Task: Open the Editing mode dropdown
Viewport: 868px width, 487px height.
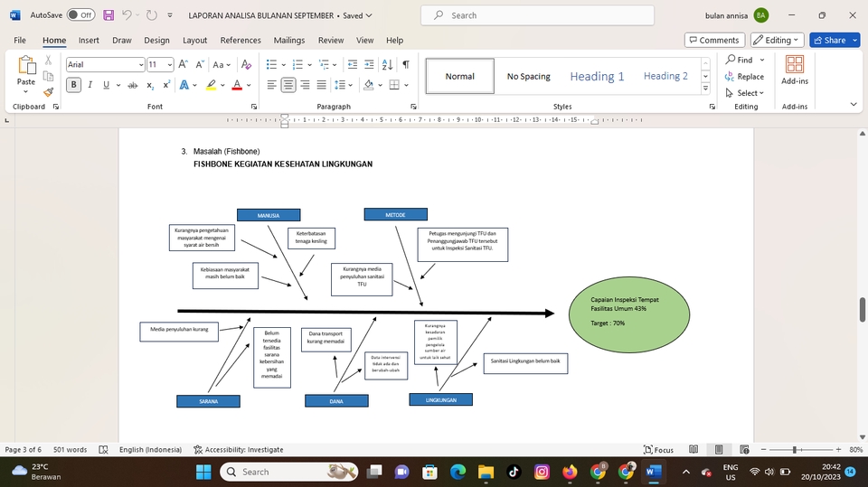Action: pos(778,40)
